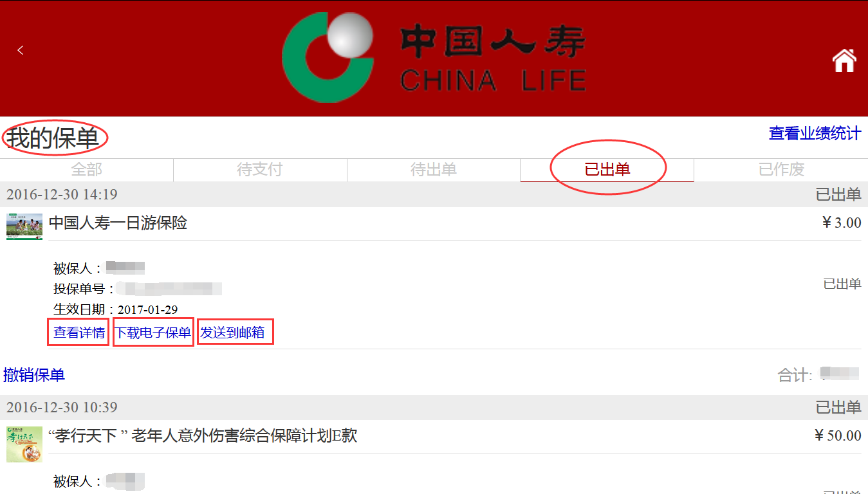Click 撤销保单 link

(34, 375)
